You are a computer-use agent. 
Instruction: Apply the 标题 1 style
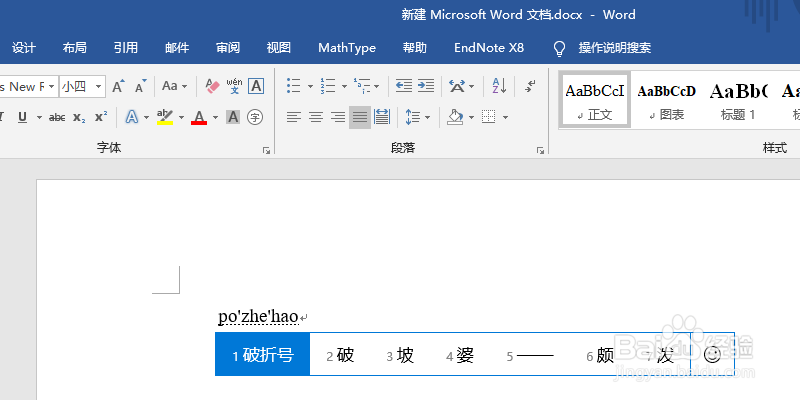[x=738, y=99]
